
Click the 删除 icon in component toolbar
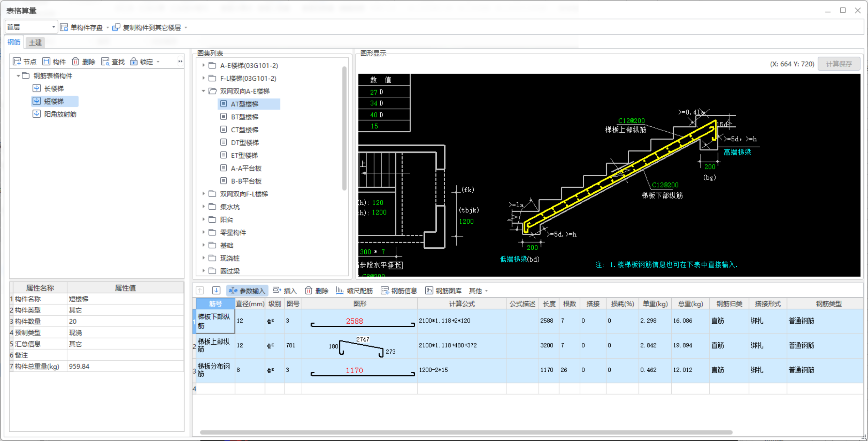pos(76,62)
